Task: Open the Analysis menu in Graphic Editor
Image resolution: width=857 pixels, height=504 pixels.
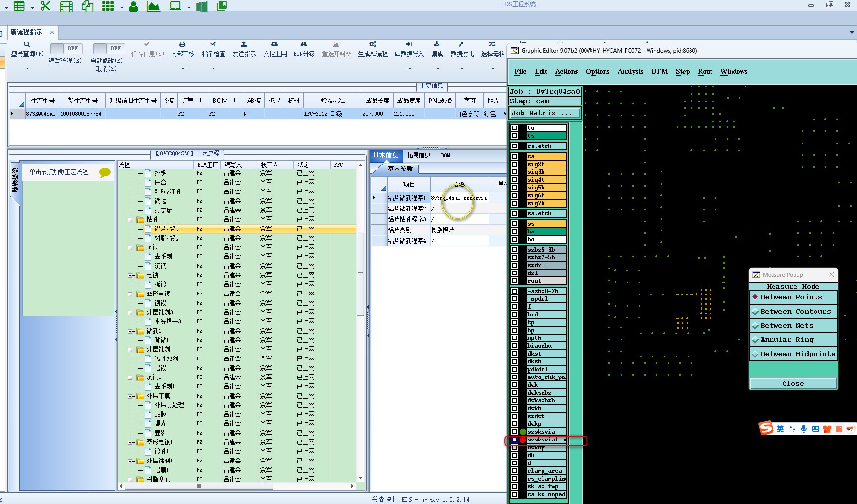Action: 630,71
